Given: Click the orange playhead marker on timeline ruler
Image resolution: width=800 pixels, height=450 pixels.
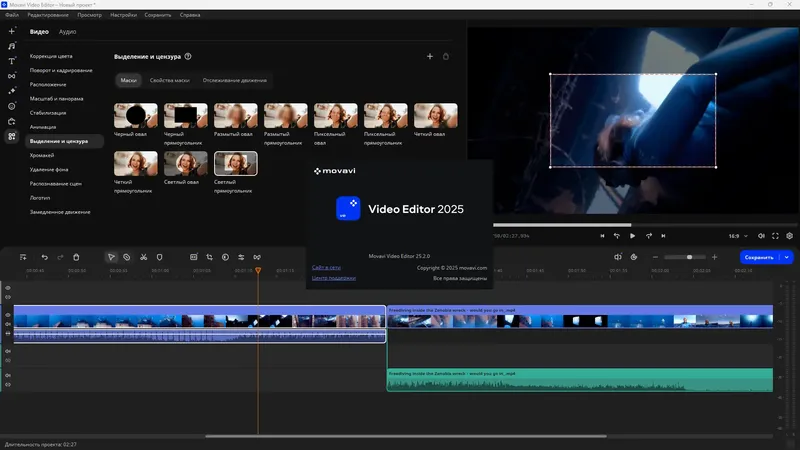Looking at the screenshot, I should point(258,270).
